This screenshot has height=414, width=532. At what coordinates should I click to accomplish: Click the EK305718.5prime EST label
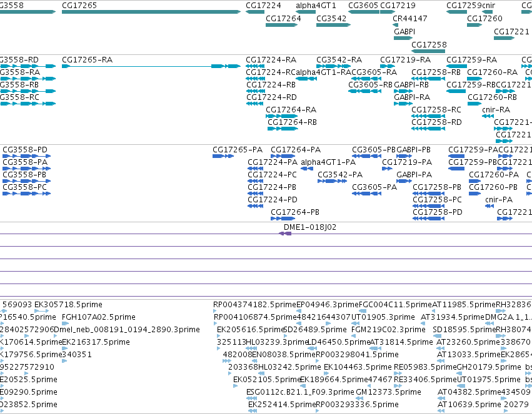tap(68, 305)
